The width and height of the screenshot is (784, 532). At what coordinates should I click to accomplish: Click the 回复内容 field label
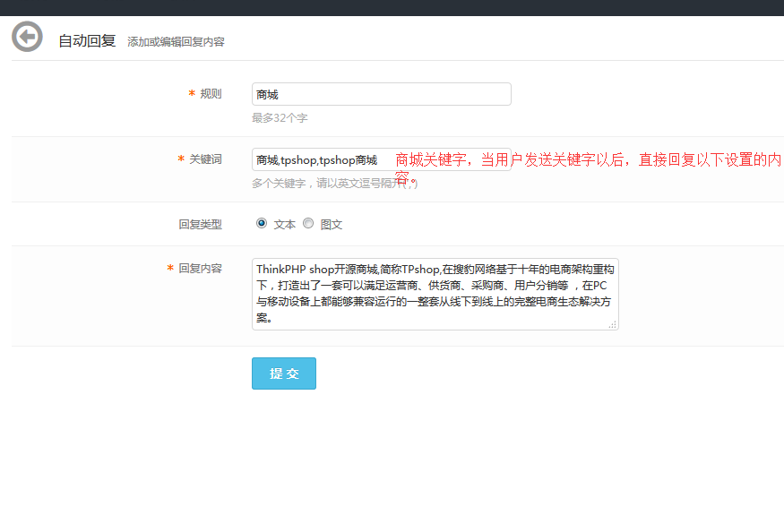coord(200,268)
